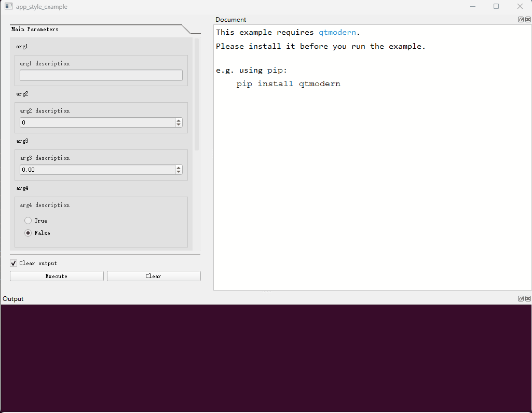Screen dimensions: 532x413
Task: Click the 'arg1 description' label
Action: pos(45,63)
